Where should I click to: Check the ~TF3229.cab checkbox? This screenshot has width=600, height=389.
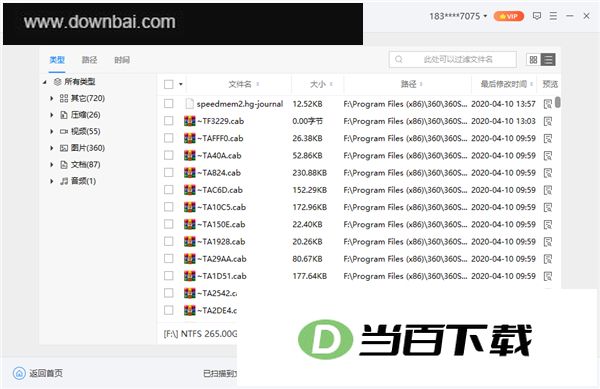tap(168, 121)
